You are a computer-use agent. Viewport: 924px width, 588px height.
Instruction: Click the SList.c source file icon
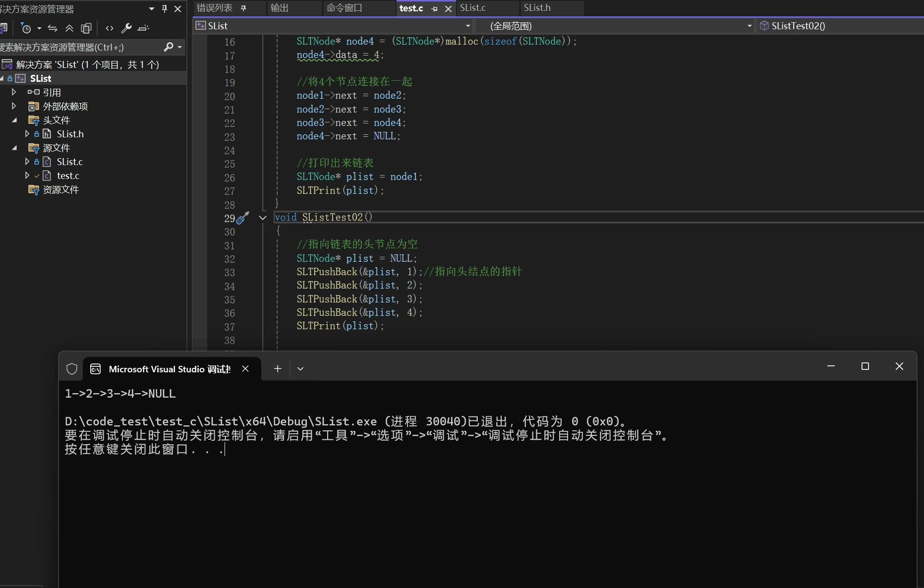tap(47, 162)
